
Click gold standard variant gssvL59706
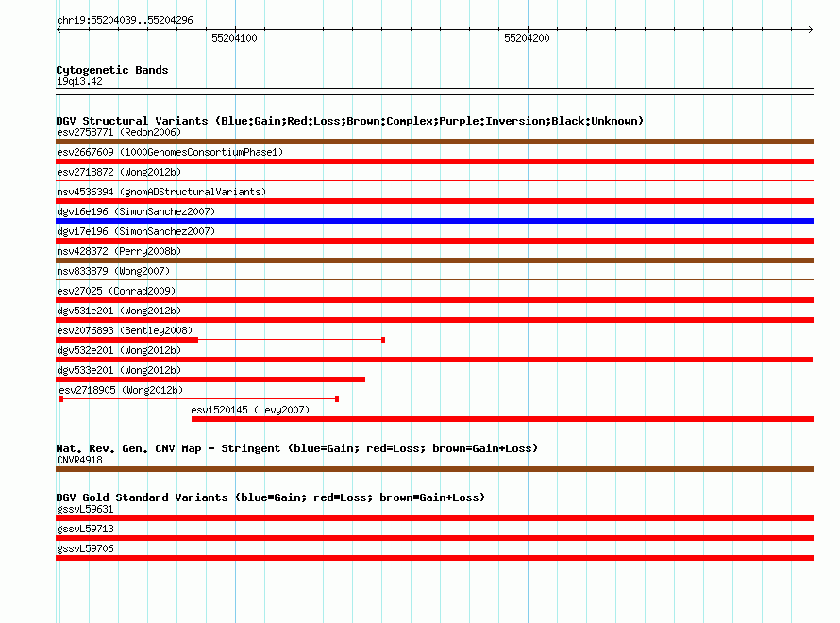85,548
